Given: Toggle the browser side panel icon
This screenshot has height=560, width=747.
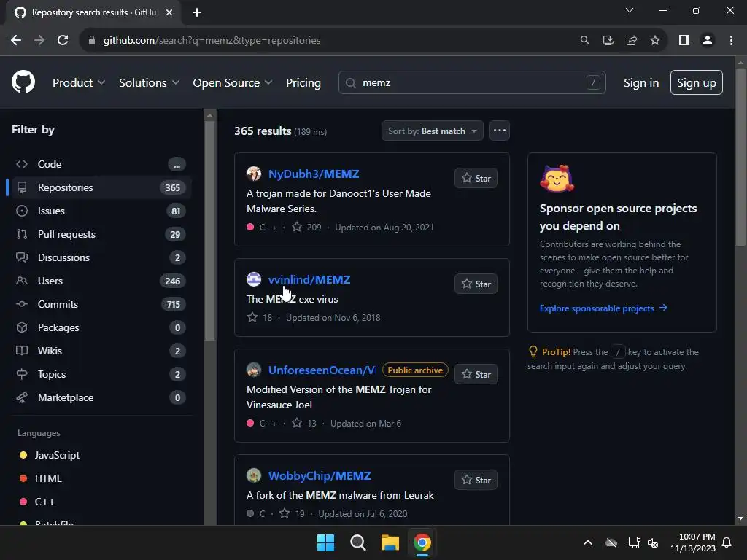Looking at the screenshot, I should point(684,41).
